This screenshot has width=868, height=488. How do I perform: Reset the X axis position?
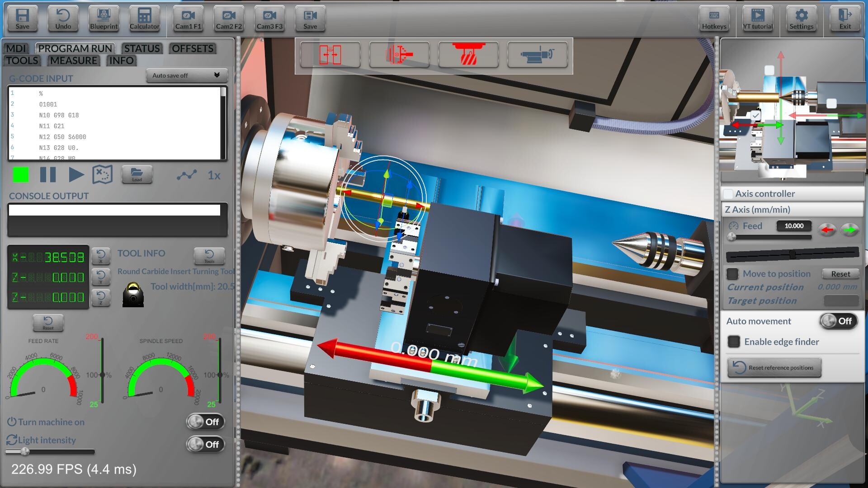coord(101,256)
